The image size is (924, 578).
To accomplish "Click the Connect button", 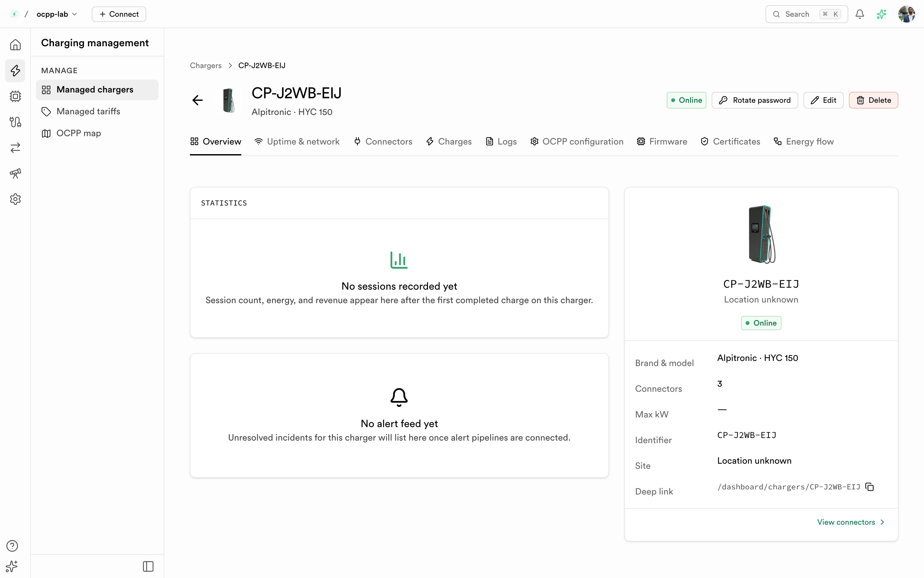I will click(119, 14).
